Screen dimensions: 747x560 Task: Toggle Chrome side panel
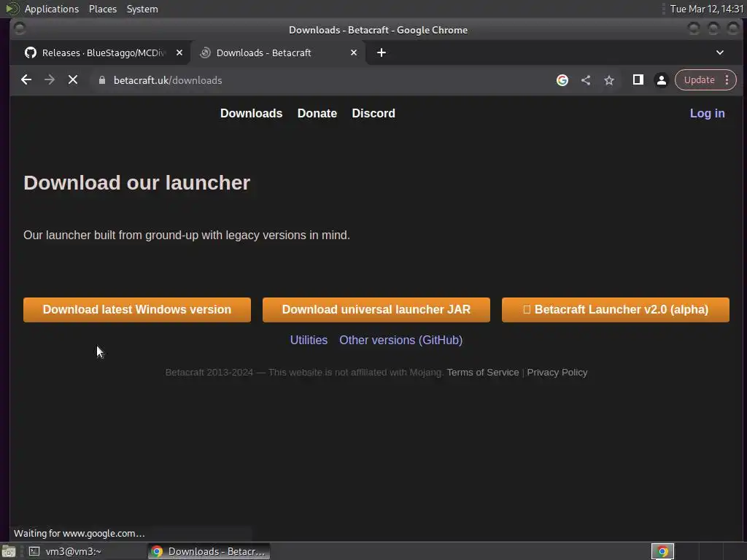pyautogui.click(x=638, y=80)
